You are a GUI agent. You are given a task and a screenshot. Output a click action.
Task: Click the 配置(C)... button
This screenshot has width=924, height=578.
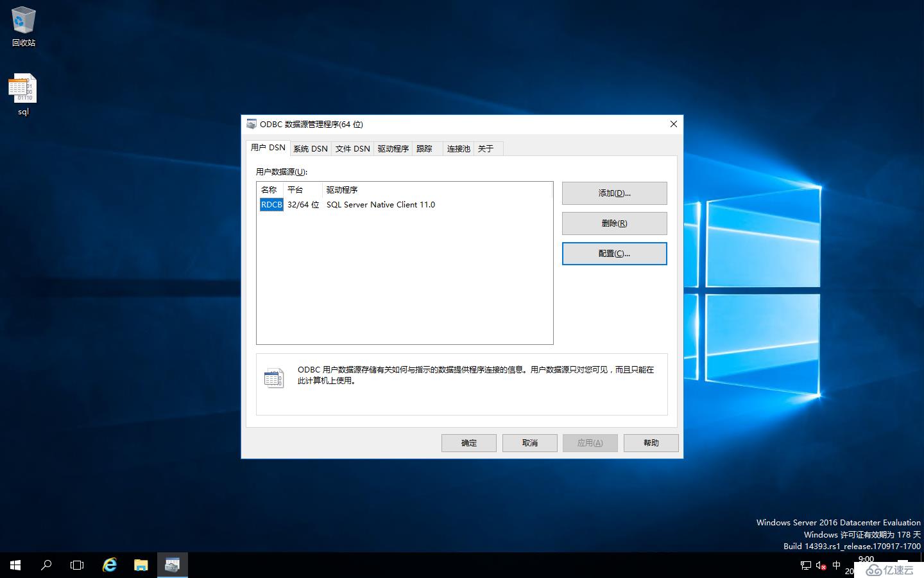(x=615, y=254)
